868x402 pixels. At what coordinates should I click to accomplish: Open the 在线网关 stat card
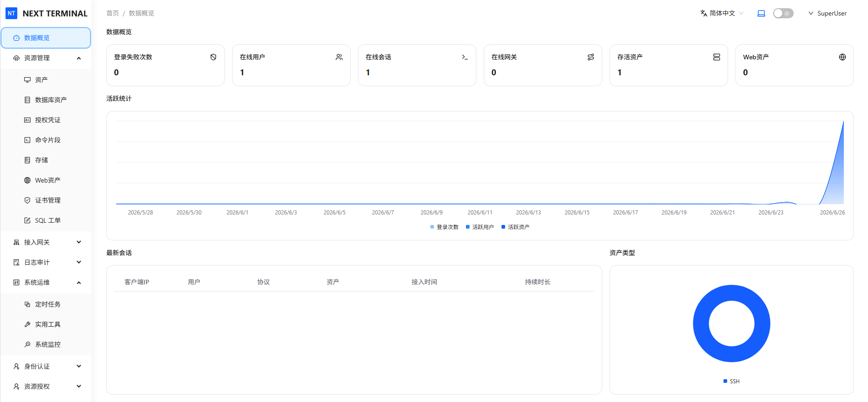coord(543,65)
